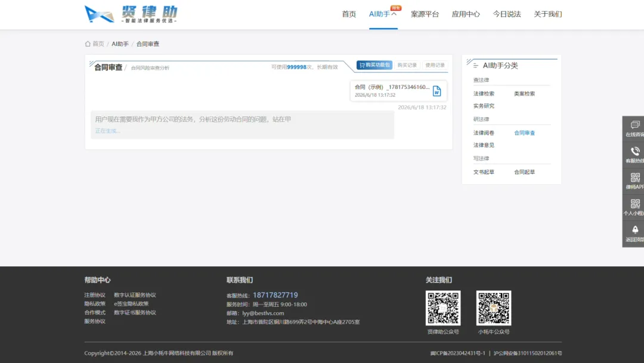Expand the AI助手 dropdown in the nav bar
This screenshot has height=363, width=644.
[x=383, y=14]
